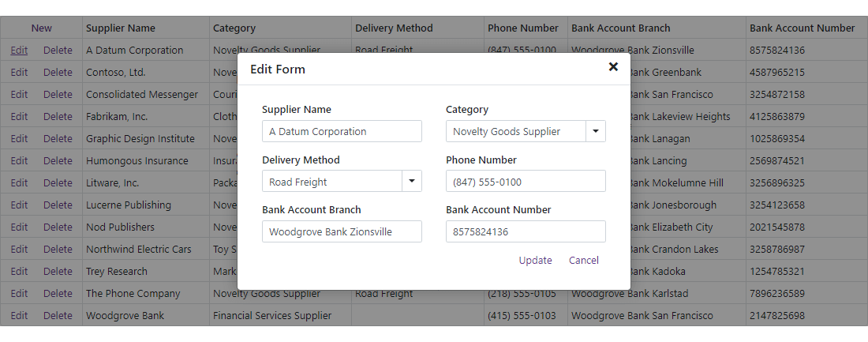Click the Phone Number input field
The image size is (868, 342).
coord(526,182)
